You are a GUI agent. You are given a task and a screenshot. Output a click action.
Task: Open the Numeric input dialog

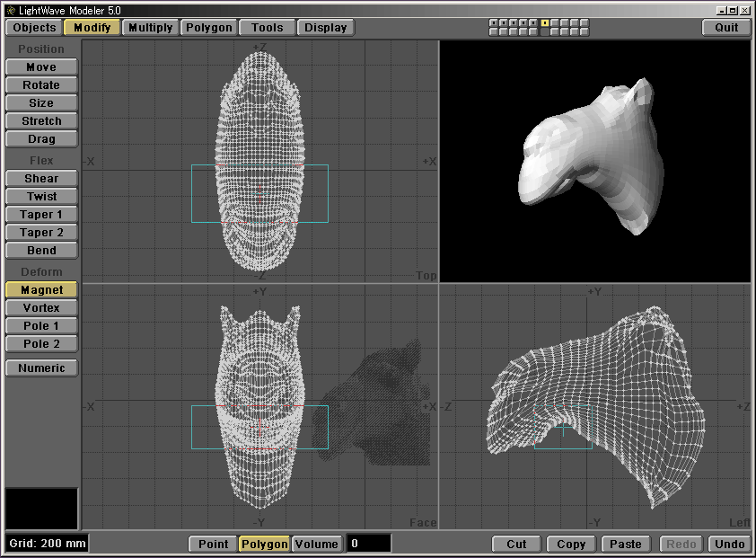pyautogui.click(x=41, y=368)
